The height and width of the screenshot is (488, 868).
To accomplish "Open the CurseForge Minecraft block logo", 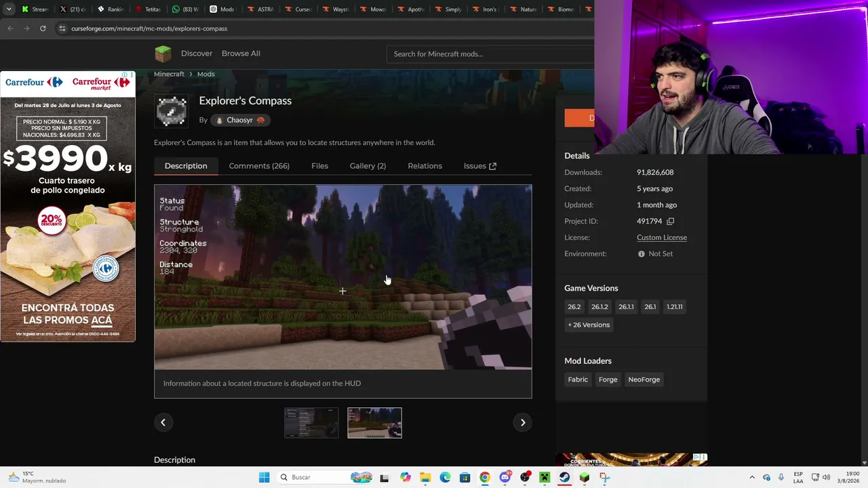I will [163, 54].
